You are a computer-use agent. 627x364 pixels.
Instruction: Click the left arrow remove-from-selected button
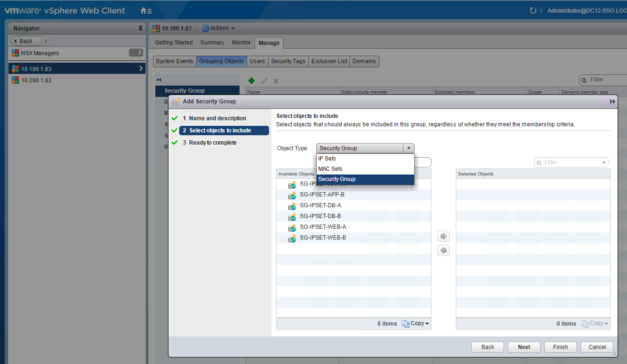[443, 250]
